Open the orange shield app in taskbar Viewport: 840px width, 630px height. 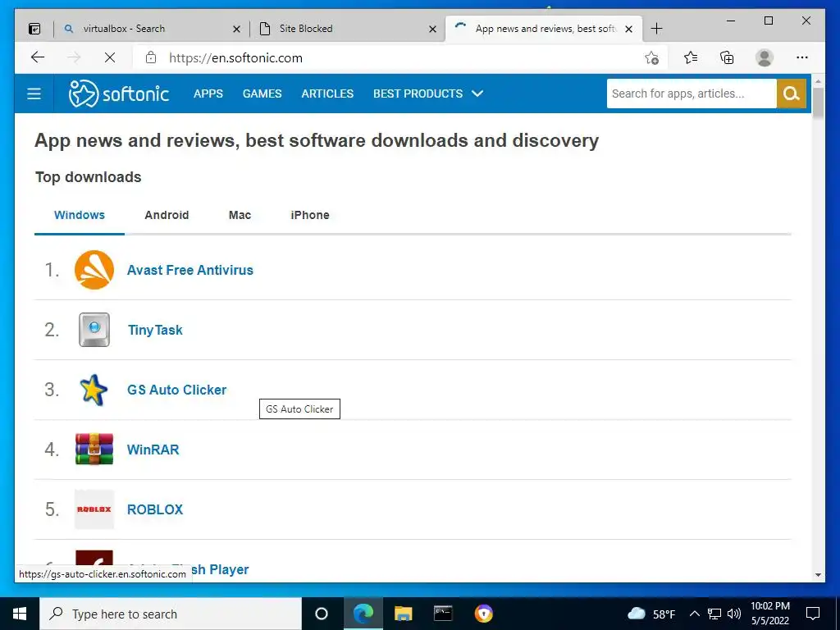(x=484, y=614)
